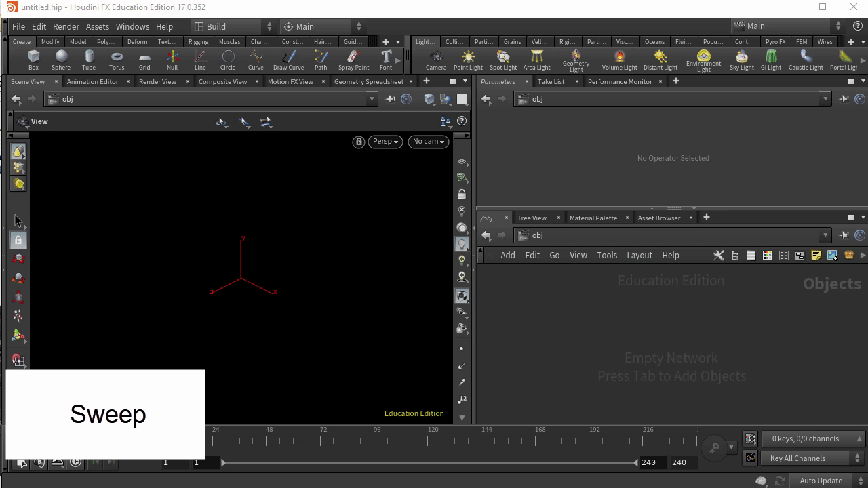
Task: Create a Grid from the shelf
Action: [144, 60]
